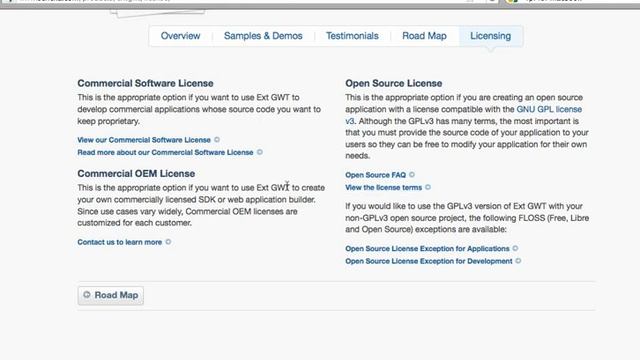The image size is (640, 360).
Task: Open the Testimonials tab
Action: coord(352,36)
